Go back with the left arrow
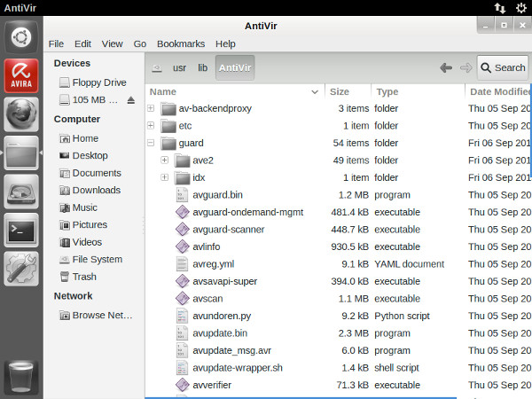 pos(446,68)
